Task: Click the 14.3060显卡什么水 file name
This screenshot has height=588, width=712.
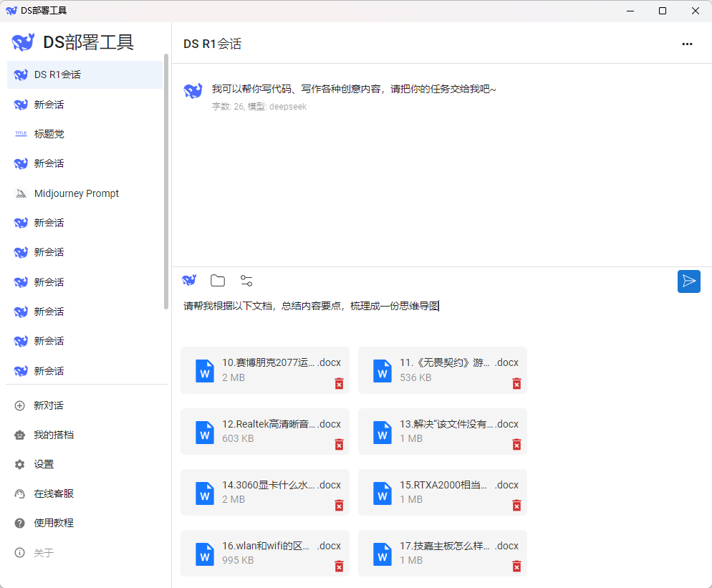Action: (x=281, y=485)
